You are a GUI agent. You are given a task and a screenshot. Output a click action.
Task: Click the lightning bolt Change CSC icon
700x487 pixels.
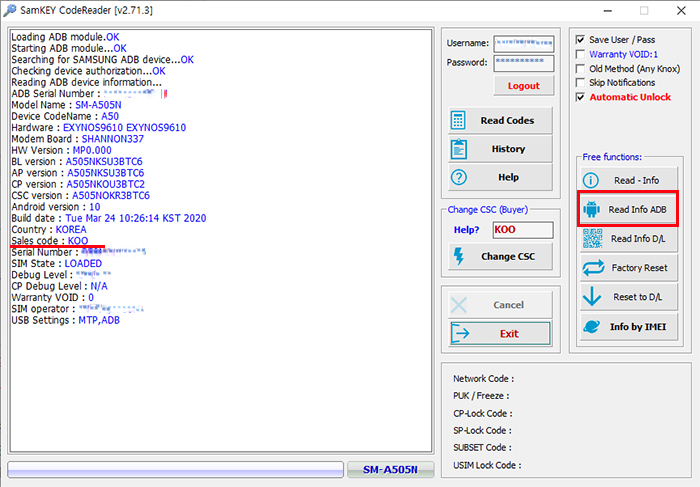coord(458,256)
